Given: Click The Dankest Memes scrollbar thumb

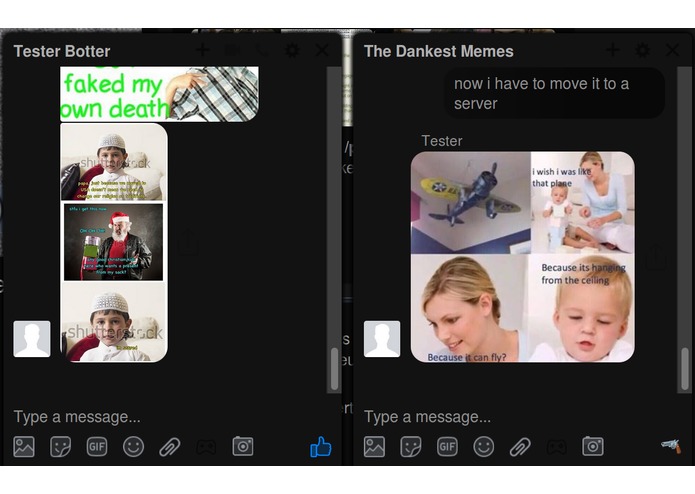Looking at the screenshot, I should pos(685,369).
